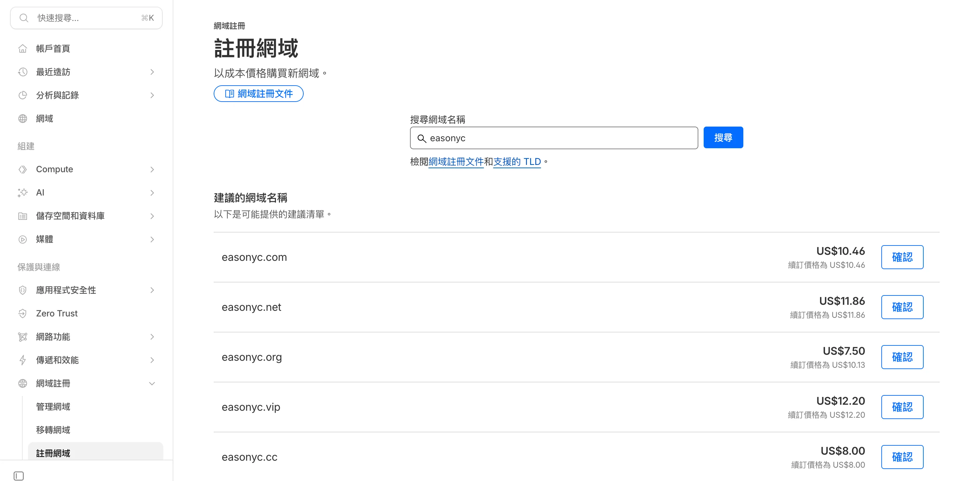
Task: Collapse the 網域註冊 section chevron
Action: click(x=152, y=384)
